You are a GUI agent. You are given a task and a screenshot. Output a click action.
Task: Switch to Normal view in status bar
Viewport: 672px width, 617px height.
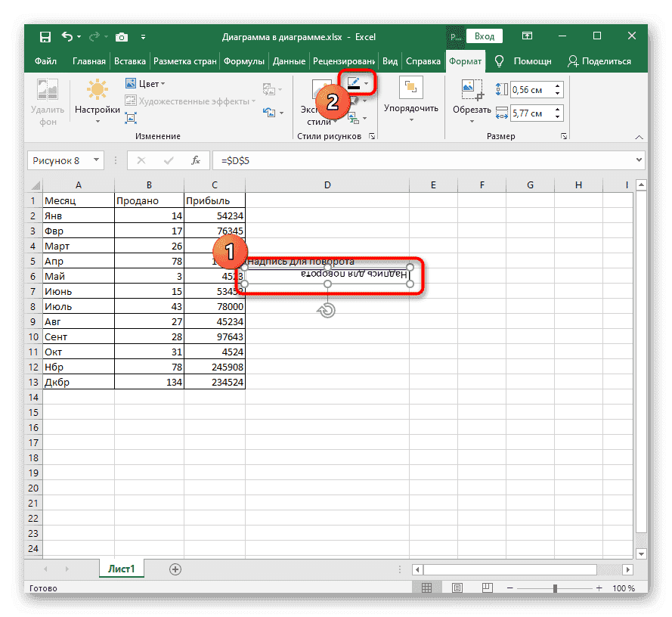pos(426,588)
